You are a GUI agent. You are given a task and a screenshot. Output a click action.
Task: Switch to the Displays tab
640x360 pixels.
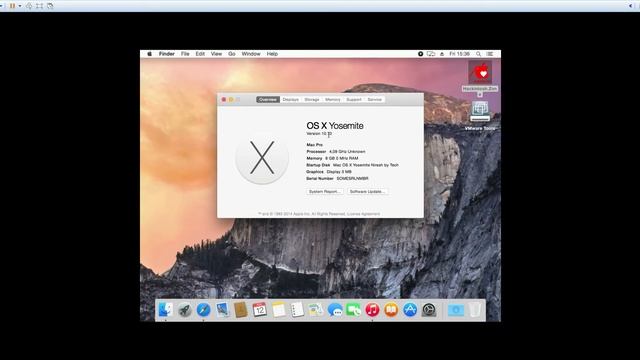[291, 100]
